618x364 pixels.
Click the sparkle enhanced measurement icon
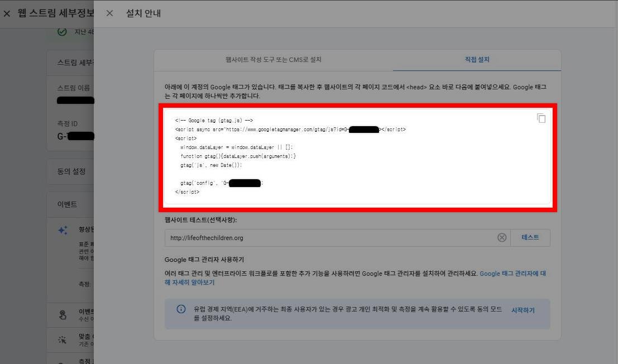click(x=63, y=231)
